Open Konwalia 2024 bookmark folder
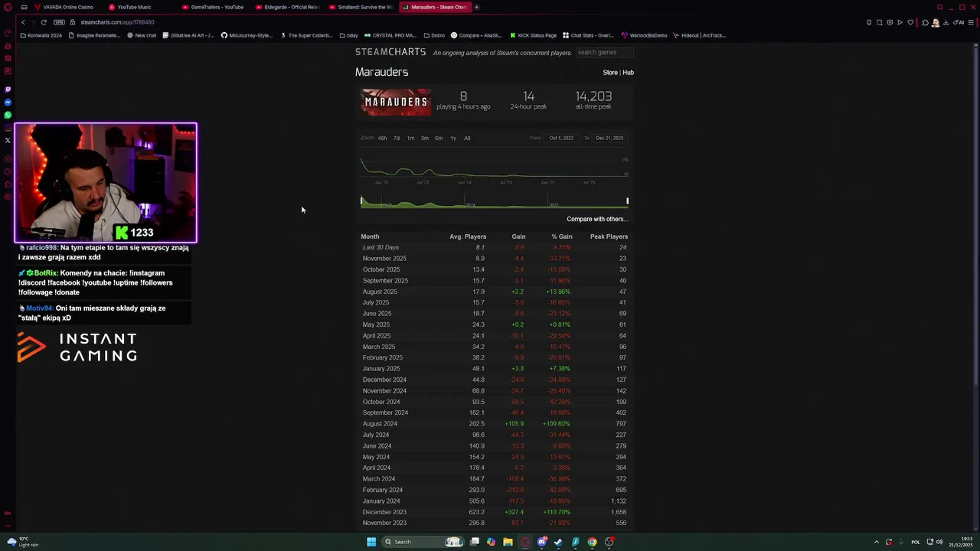Screen dimensions: 980x551 click(41, 35)
